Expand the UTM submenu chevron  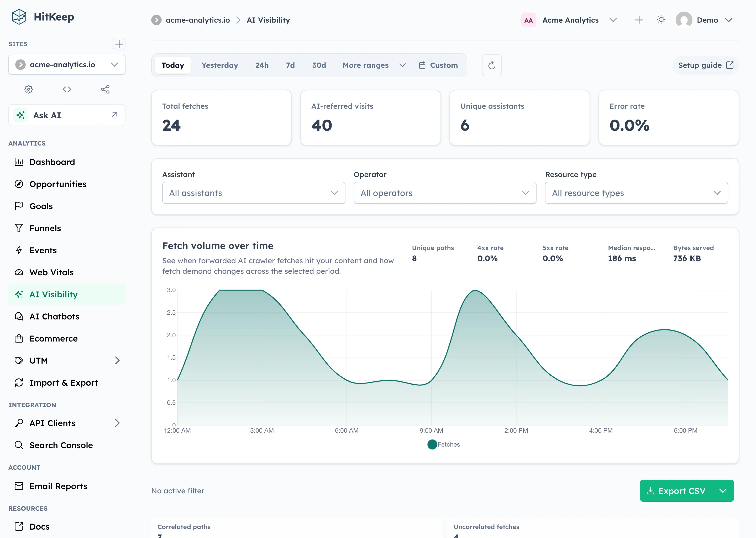coord(117,360)
